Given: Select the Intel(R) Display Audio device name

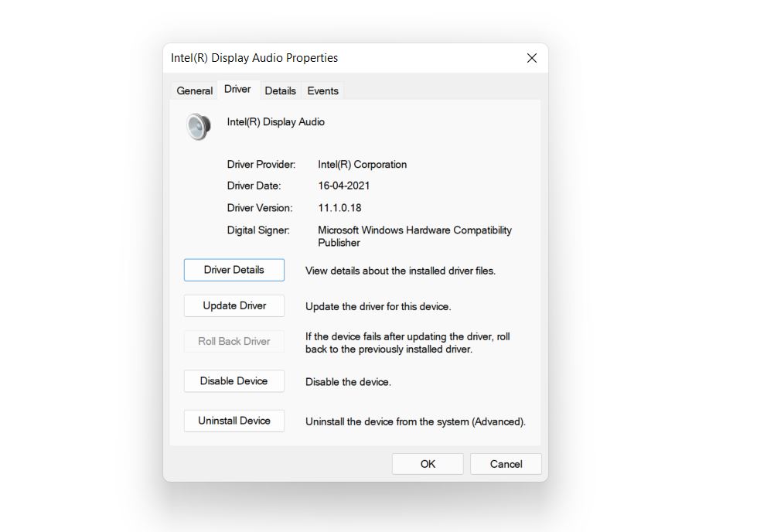Looking at the screenshot, I should coord(275,121).
